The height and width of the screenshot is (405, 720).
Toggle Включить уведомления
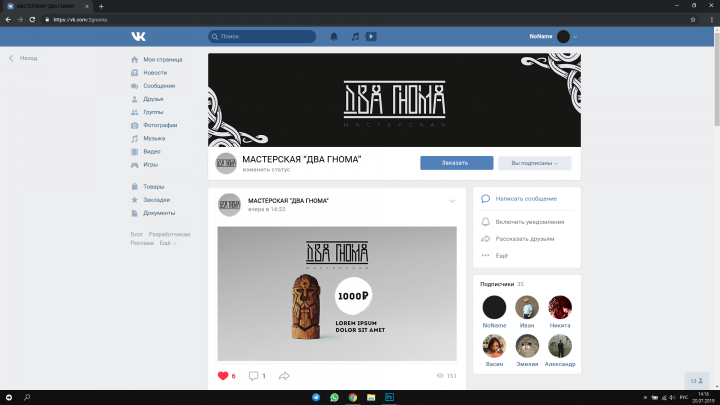coord(529,222)
